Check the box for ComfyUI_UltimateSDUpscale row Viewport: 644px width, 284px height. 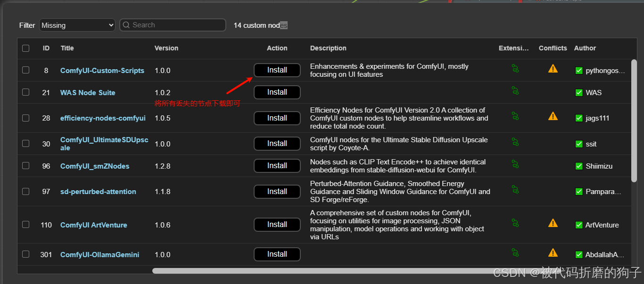pyautogui.click(x=25, y=143)
